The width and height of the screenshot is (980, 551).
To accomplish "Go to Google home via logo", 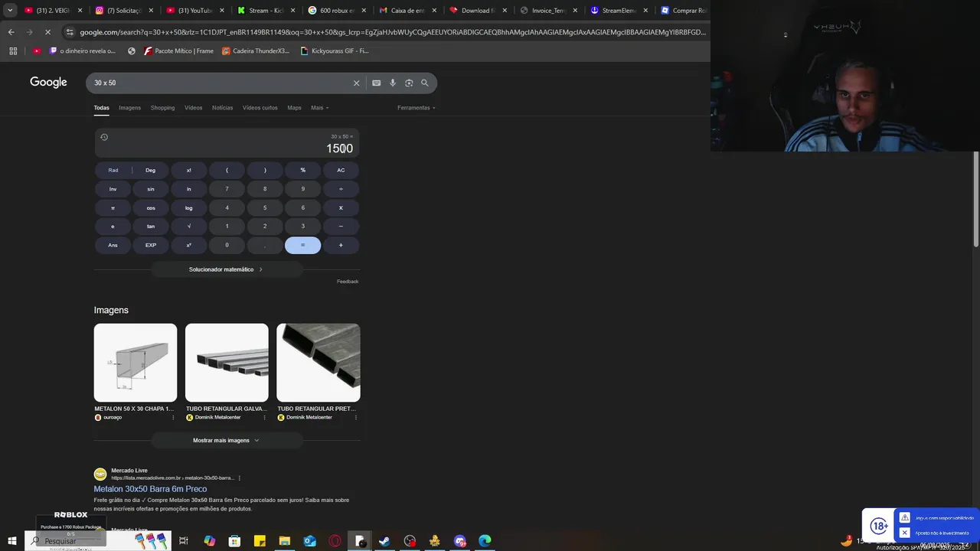I will pos(48,82).
